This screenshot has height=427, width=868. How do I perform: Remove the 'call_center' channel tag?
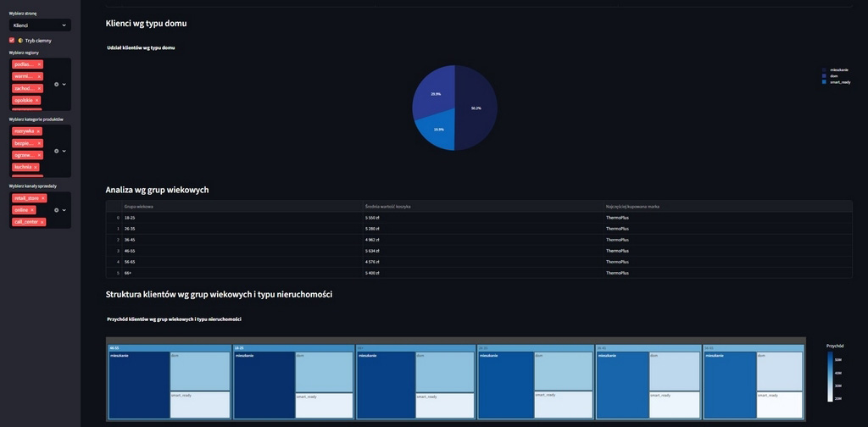pyautogui.click(x=43, y=222)
